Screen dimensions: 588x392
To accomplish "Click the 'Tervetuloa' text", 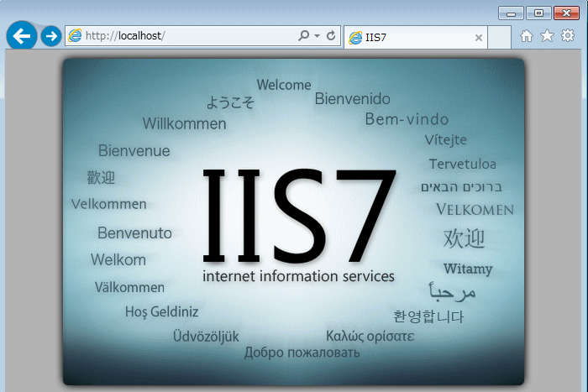I will [463, 165].
